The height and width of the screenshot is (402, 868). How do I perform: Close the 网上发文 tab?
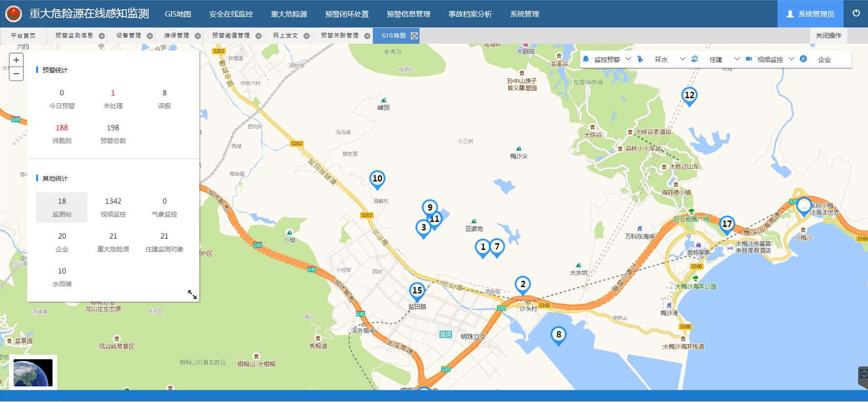click(x=306, y=36)
